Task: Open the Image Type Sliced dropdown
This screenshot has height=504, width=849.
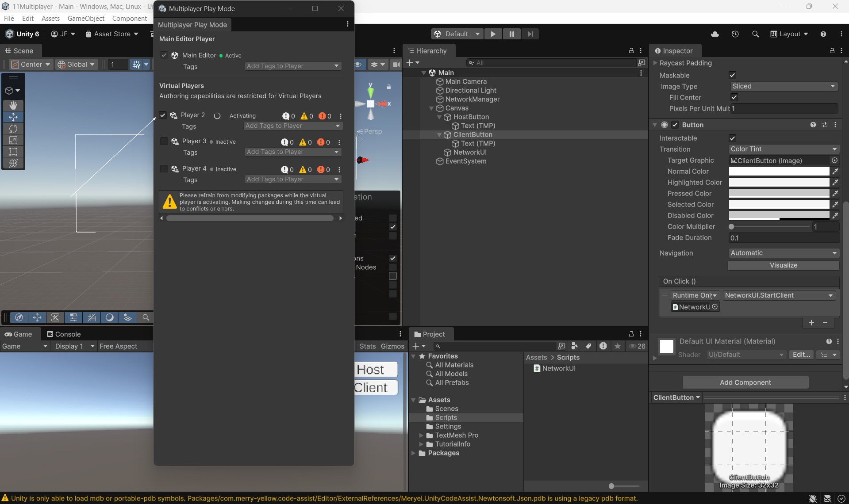Action: click(783, 87)
